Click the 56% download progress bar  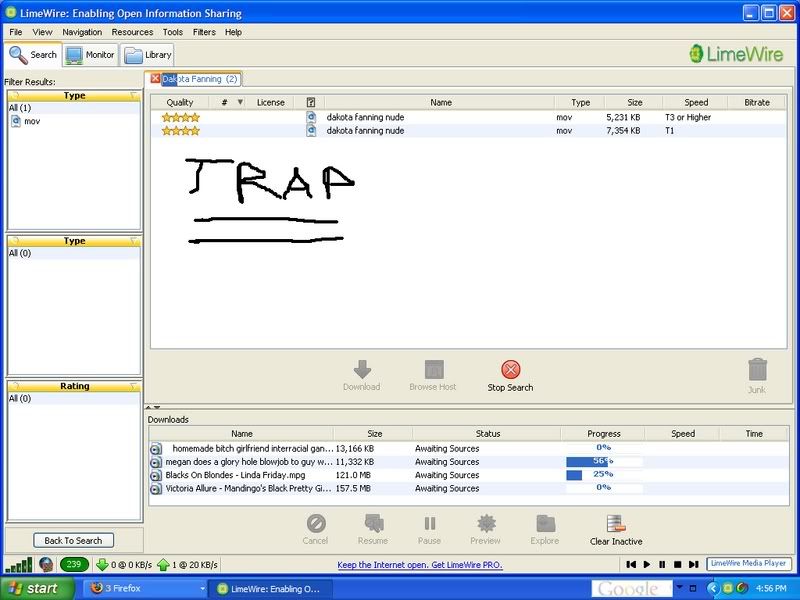(604, 462)
